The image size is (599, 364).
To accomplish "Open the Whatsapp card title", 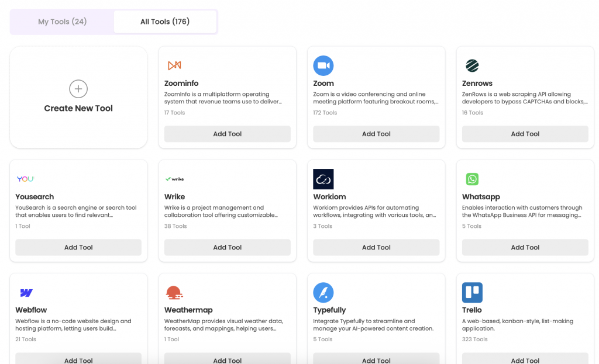I will point(481,197).
